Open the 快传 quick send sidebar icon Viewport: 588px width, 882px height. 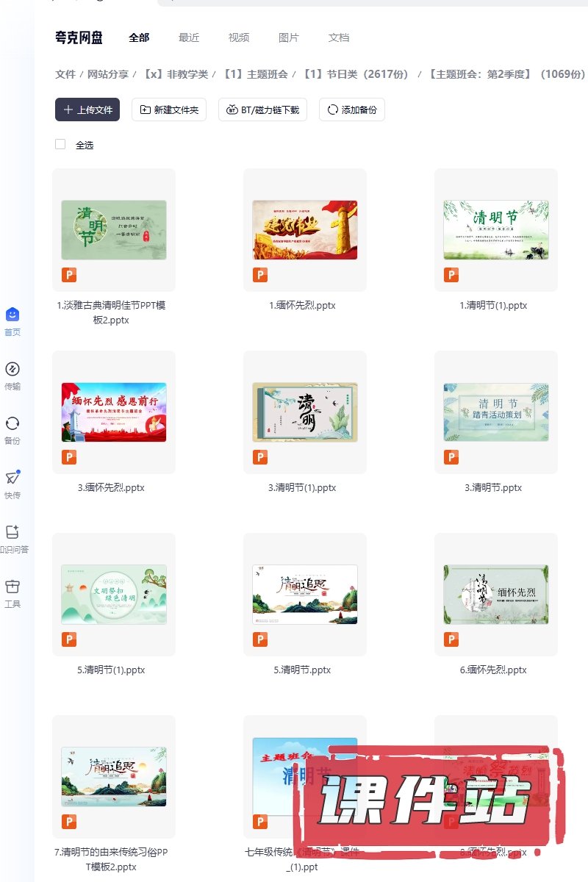pos(12,478)
